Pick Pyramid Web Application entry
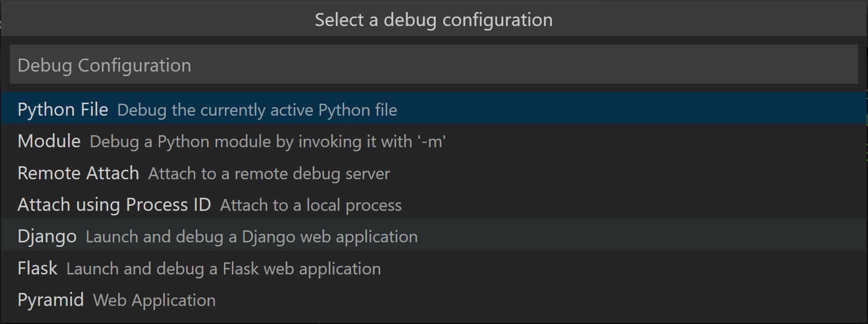 50,299
